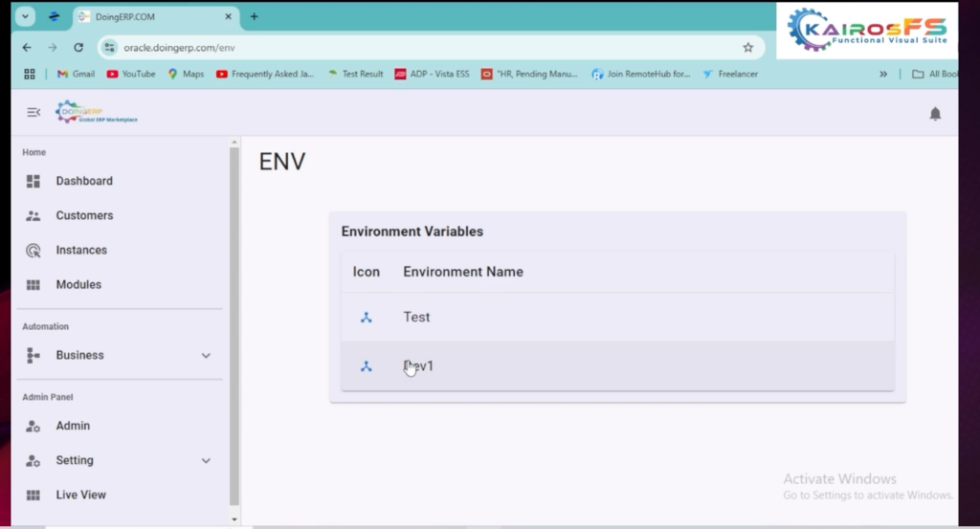This screenshot has height=529, width=980.
Task: Click the Dashboard icon in sidebar
Action: tap(33, 181)
